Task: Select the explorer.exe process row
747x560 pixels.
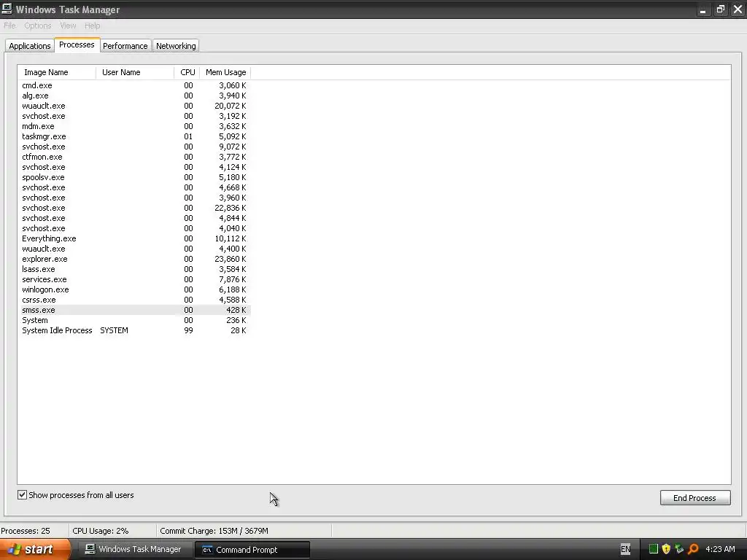Action: [x=134, y=259]
